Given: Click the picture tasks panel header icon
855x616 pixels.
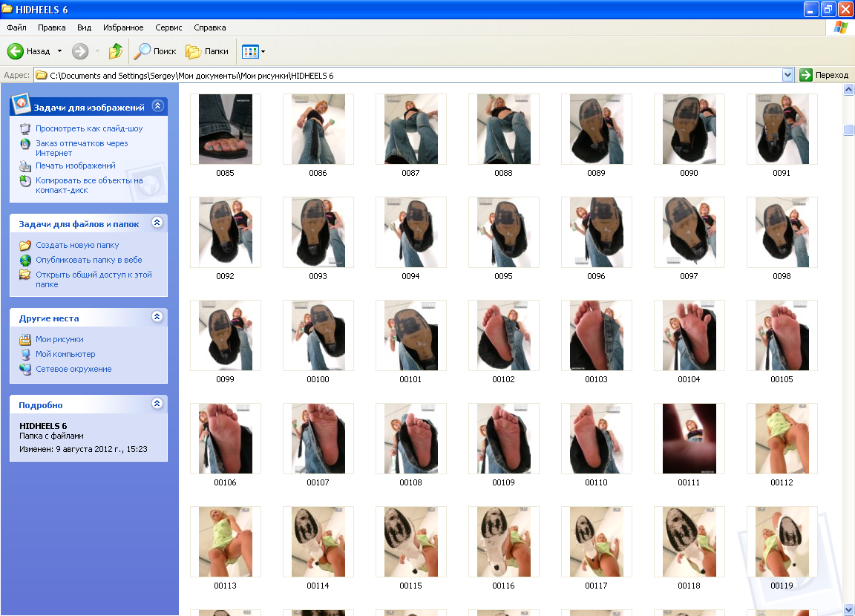Looking at the screenshot, I should click(21, 104).
